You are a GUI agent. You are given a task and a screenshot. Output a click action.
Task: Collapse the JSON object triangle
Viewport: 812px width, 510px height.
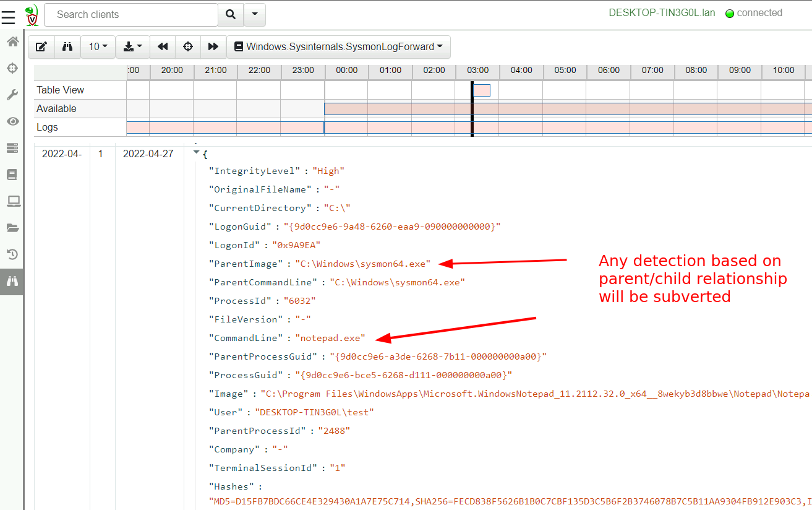point(197,152)
